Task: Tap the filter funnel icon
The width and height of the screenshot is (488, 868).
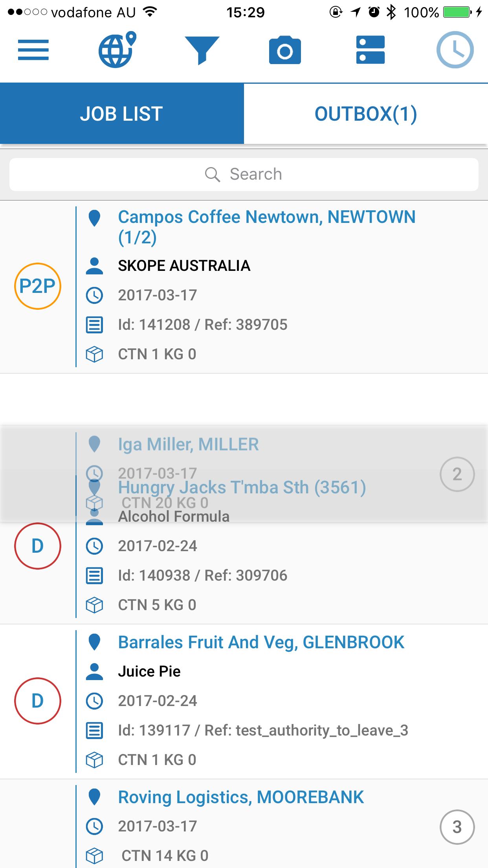Action: coord(202,50)
